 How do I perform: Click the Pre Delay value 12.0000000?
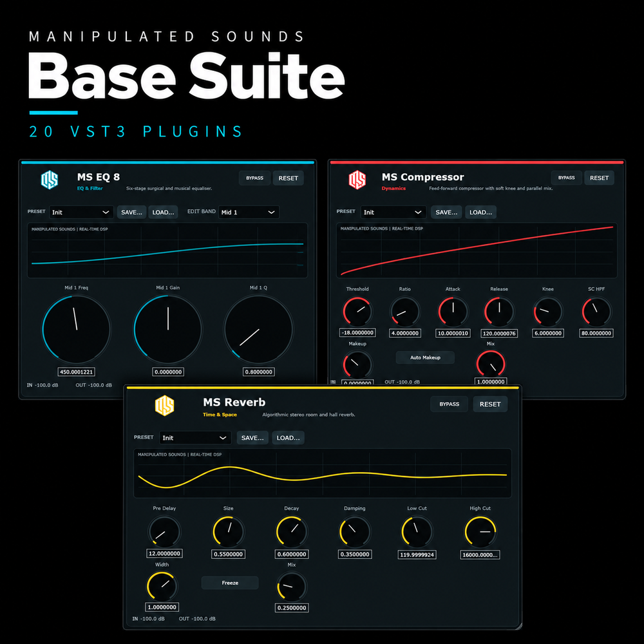pos(164,554)
